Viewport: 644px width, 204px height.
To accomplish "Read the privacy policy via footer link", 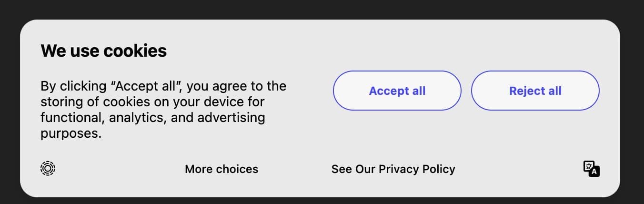I will click(x=393, y=169).
